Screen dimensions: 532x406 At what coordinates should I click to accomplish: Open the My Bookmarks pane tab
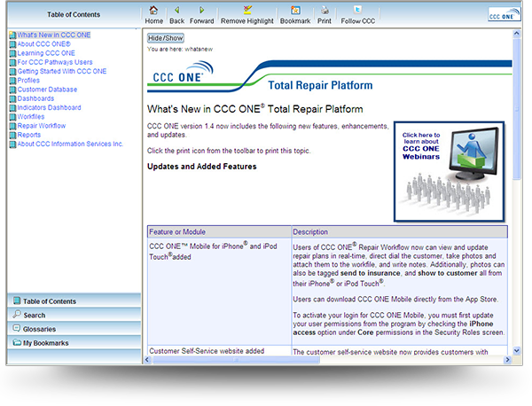74,342
